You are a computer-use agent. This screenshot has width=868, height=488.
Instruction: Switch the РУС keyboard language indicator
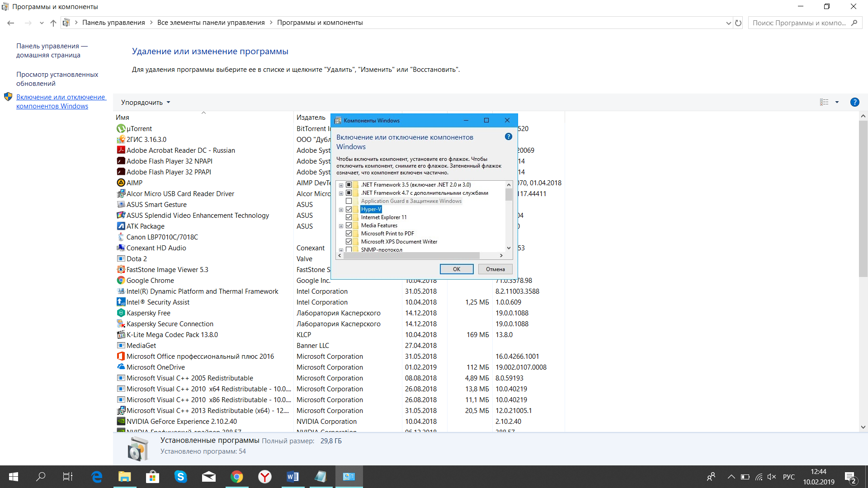point(789,477)
